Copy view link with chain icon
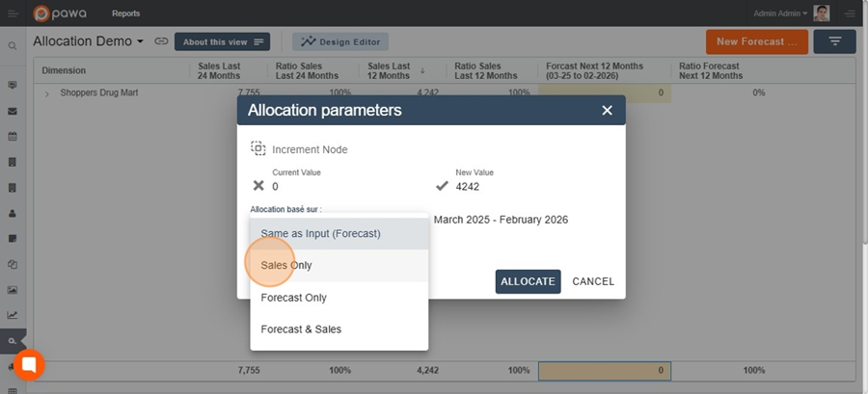 (x=161, y=41)
